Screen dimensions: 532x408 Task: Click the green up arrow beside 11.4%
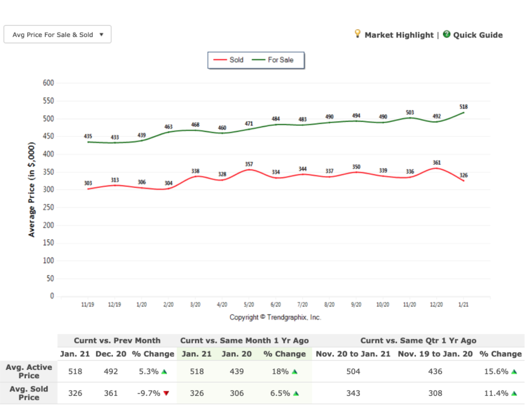pyautogui.click(x=514, y=394)
